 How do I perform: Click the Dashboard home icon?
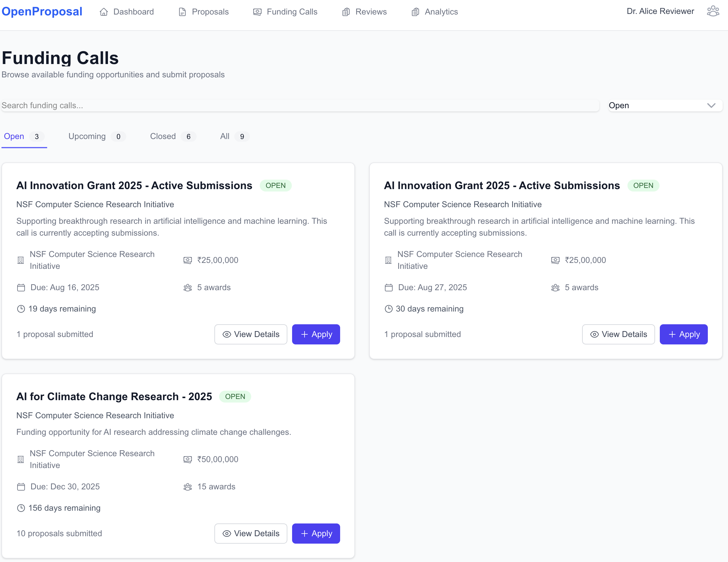point(104,12)
